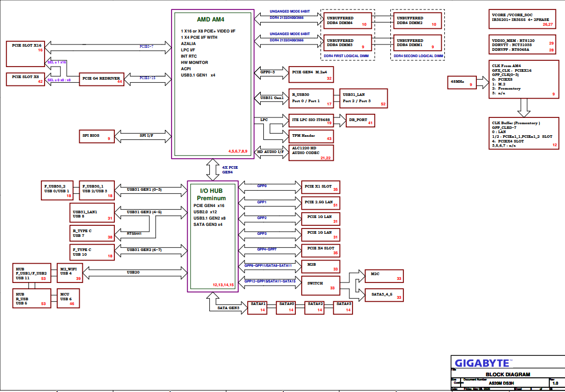The width and height of the screenshot is (565, 392).
Task: Click the SATA#3 block
Action: pos(343,308)
